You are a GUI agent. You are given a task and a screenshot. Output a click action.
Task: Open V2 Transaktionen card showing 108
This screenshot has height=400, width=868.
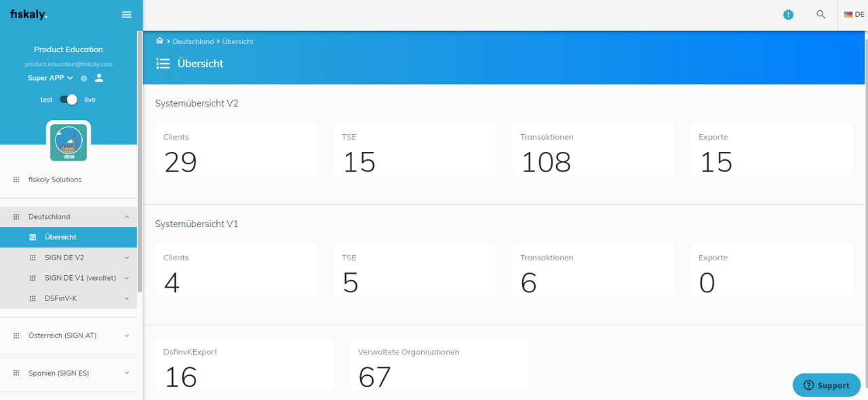(x=593, y=149)
